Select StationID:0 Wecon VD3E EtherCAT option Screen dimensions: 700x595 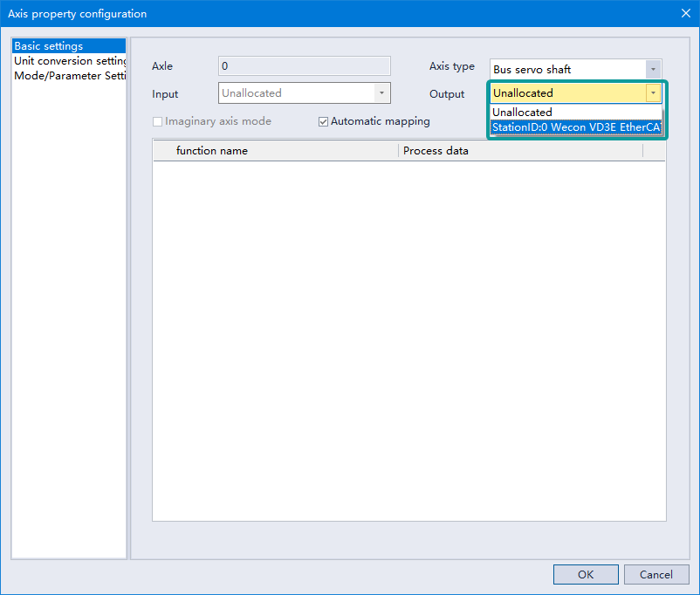coord(576,127)
